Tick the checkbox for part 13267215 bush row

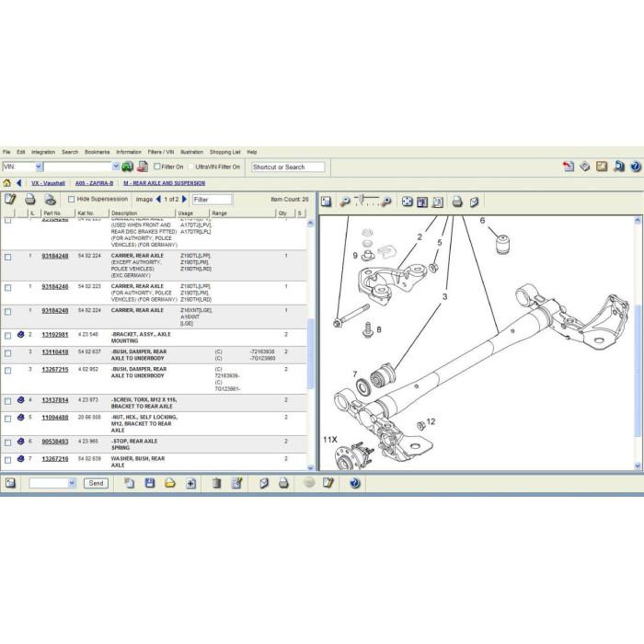[7, 371]
